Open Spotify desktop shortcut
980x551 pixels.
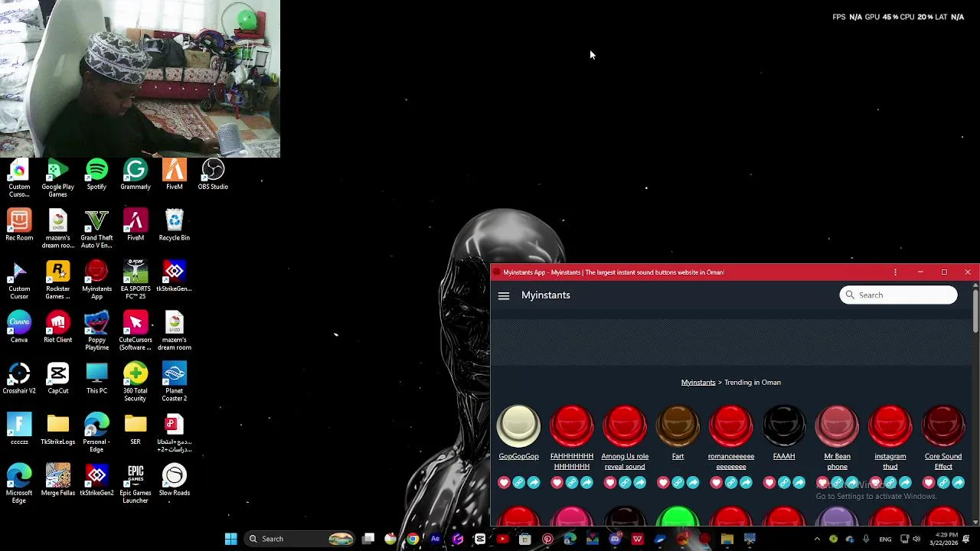coord(96,174)
